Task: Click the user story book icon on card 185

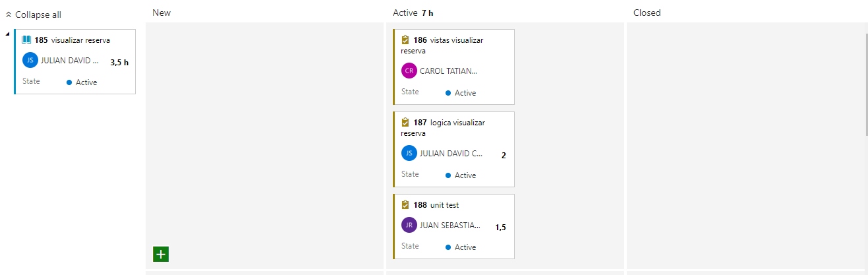Action: (x=26, y=40)
